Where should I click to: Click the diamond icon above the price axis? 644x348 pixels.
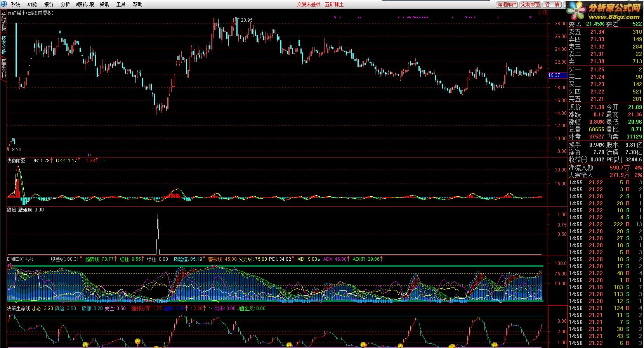pyautogui.click(x=540, y=13)
